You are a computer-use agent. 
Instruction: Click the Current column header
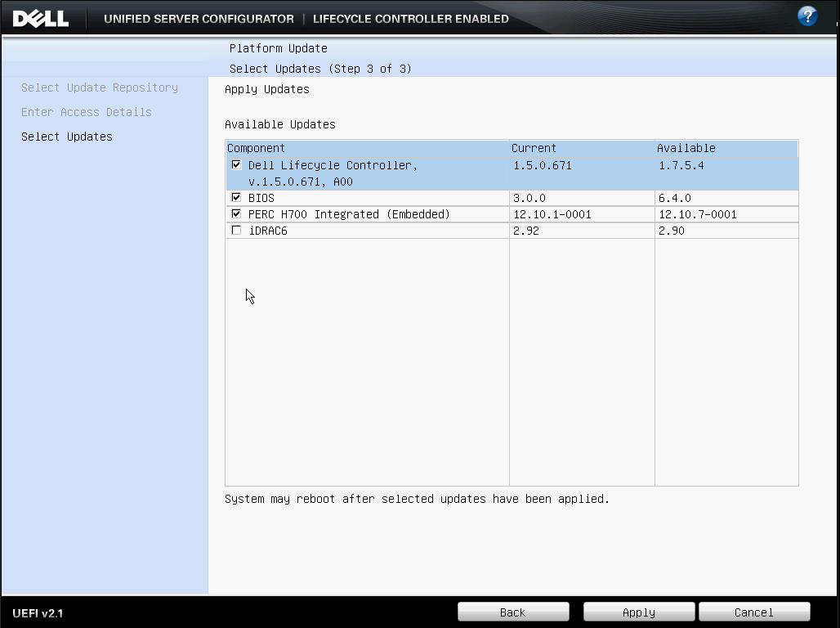[x=582, y=148]
